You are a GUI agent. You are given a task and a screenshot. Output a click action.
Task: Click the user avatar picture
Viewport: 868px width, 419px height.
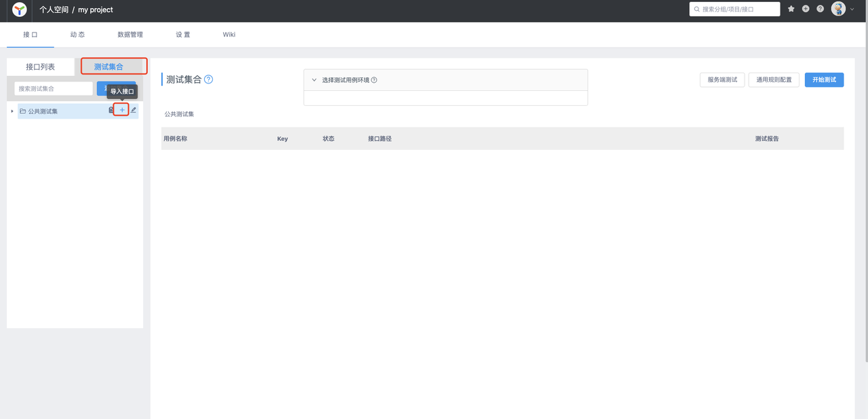click(x=838, y=9)
